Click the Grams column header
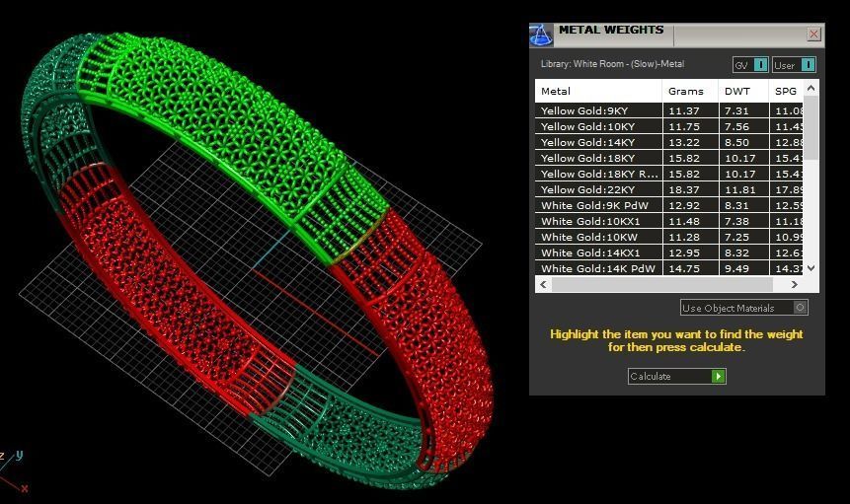850x504 pixels. pos(690,91)
